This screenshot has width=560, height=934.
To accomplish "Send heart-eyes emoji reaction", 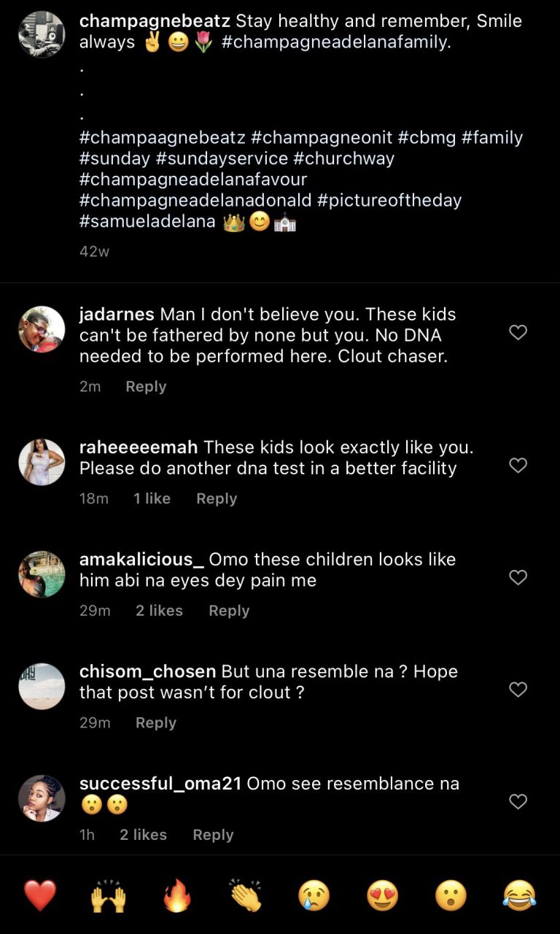I will 383,895.
